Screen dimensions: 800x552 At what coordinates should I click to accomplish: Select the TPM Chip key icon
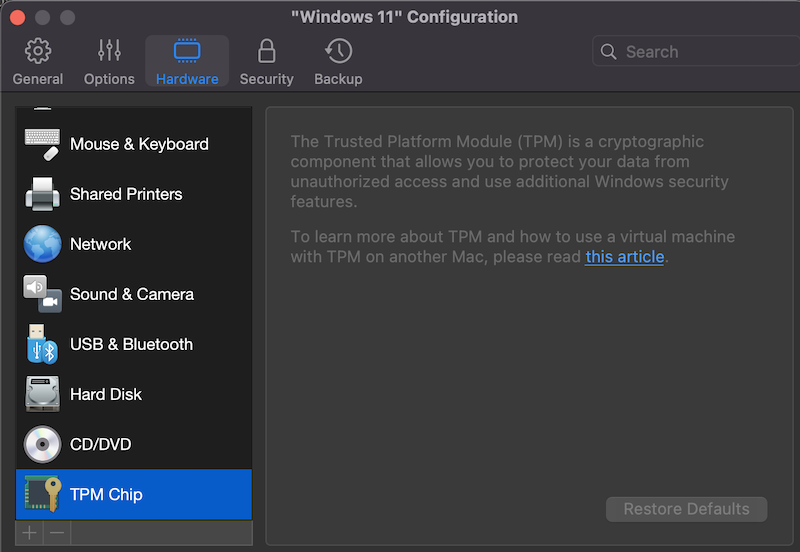pyautogui.click(x=42, y=494)
